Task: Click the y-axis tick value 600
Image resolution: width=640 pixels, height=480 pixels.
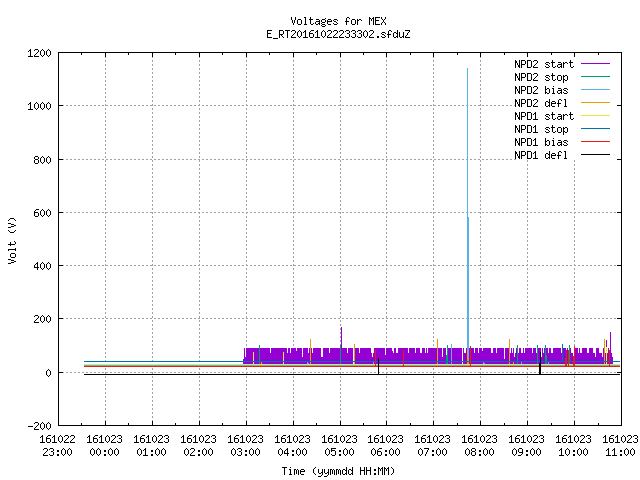Action: coord(42,213)
